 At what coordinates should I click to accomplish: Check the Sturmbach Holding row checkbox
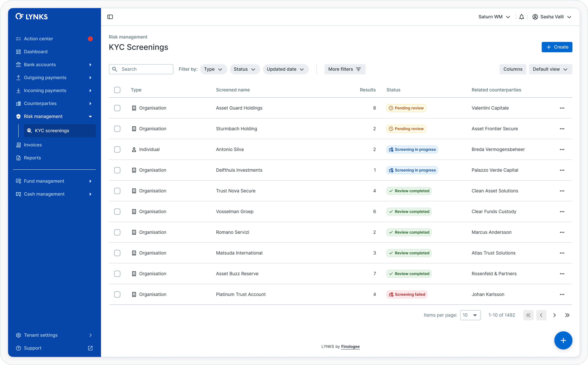pyautogui.click(x=117, y=129)
